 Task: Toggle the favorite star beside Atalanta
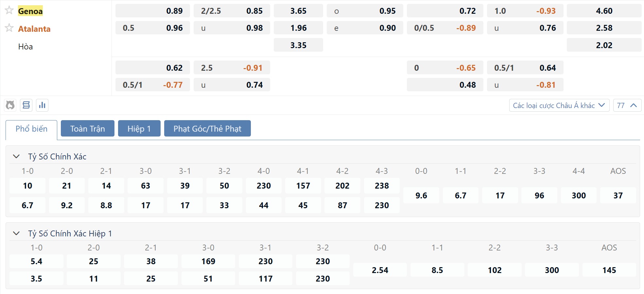click(x=9, y=28)
